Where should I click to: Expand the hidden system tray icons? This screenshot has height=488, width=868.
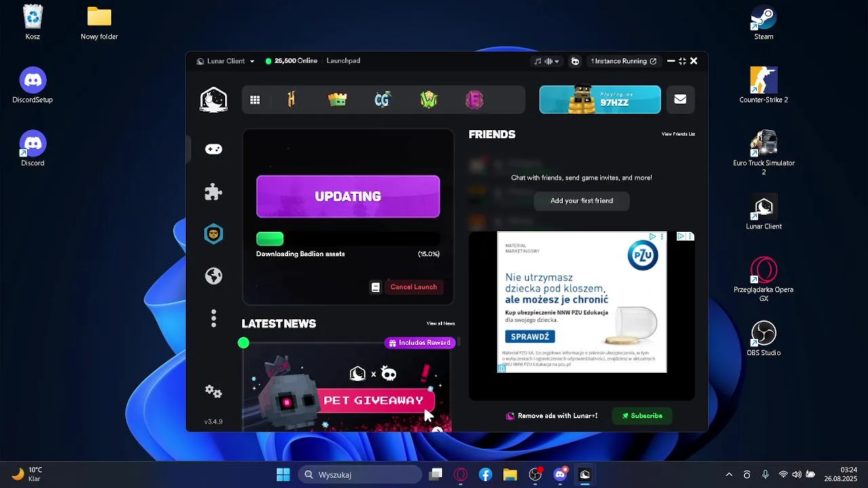coord(729,474)
